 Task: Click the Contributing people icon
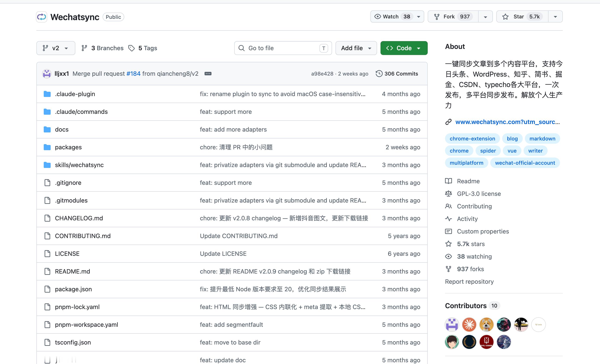point(448,206)
